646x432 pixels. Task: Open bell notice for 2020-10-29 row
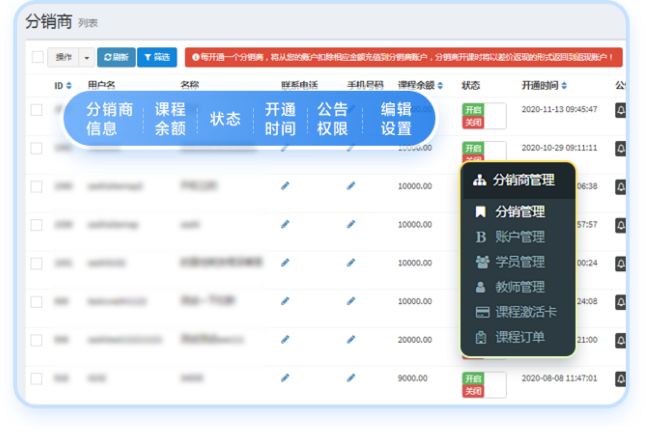pos(620,148)
